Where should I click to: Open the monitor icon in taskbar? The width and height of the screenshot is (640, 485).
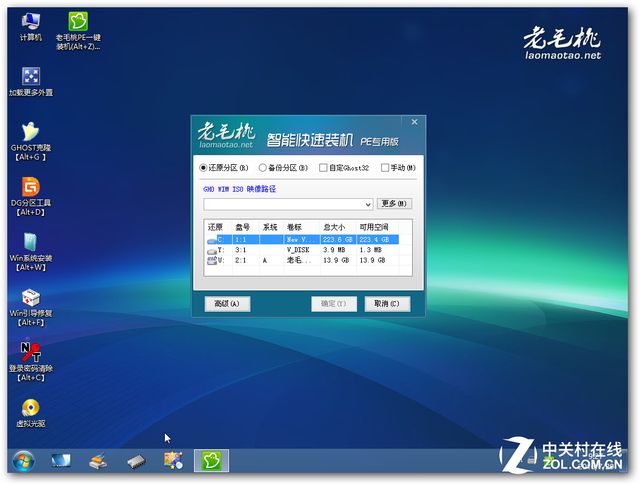tap(61, 461)
